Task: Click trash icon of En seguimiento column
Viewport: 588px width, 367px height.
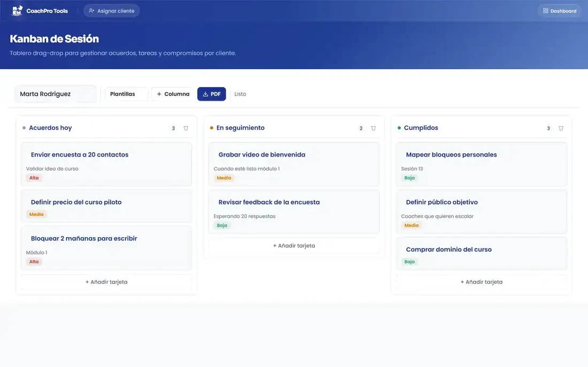Action: coord(373,128)
